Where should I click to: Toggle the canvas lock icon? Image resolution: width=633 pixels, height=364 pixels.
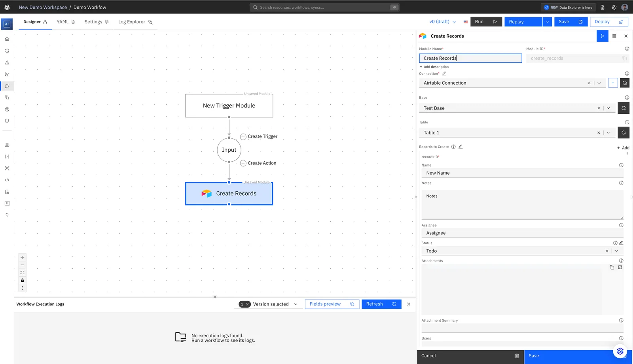click(23, 280)
